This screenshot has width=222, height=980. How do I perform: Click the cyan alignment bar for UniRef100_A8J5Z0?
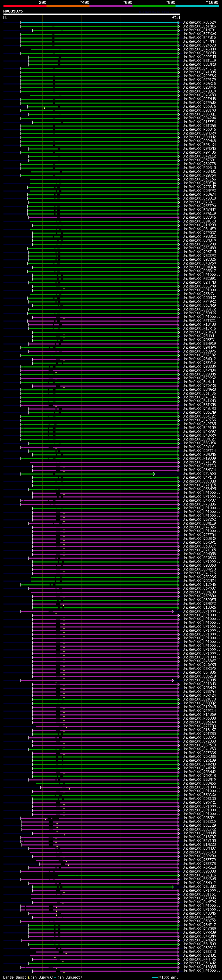pos(100,23)
